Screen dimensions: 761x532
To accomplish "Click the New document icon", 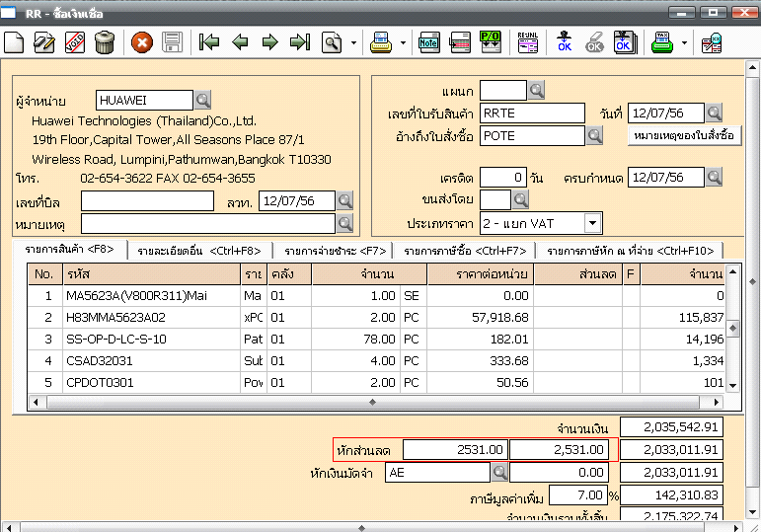I will (x=14, y=42).
